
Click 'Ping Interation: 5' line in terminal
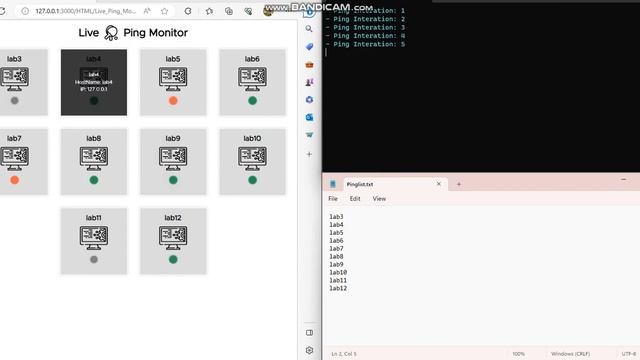tap(369, 44)
